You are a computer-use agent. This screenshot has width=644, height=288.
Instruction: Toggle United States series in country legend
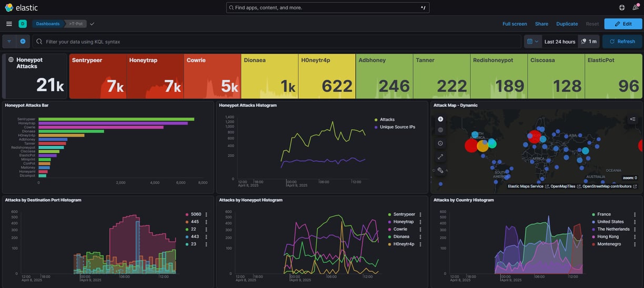pyautogui.click(x=610, y=222)
